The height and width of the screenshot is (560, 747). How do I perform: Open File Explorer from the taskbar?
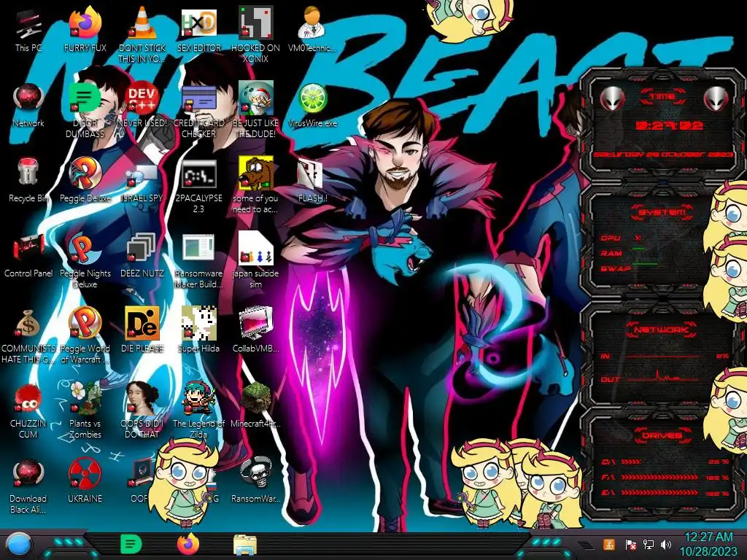pyautogui.click(x=245, y=545)
